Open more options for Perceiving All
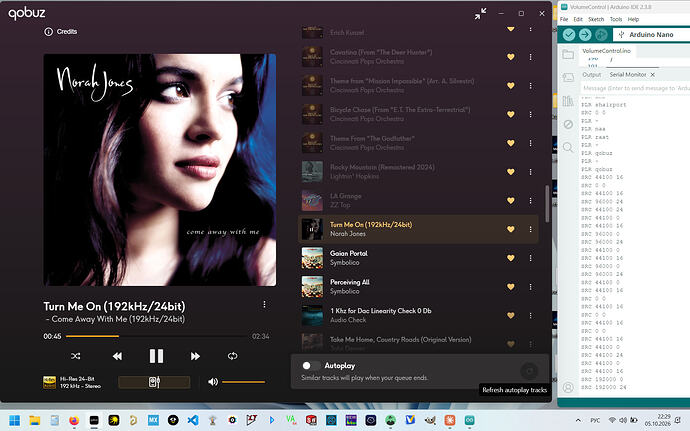 (x=531, y=287)
